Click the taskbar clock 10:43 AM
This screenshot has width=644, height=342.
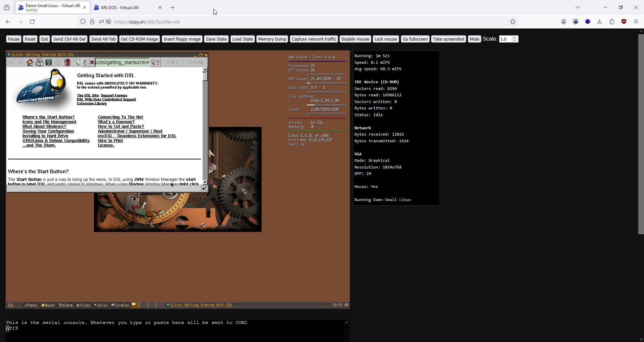point(340,305)
